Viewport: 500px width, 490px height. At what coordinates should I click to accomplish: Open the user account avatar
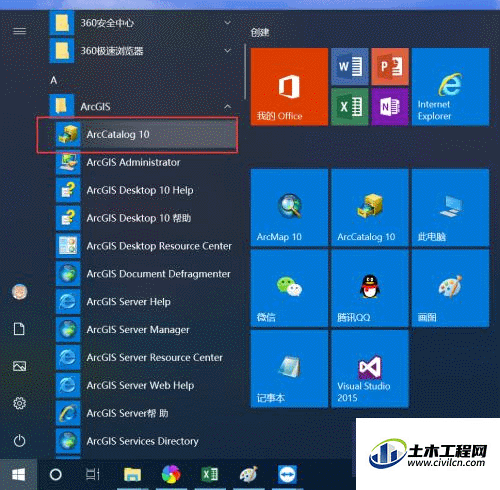tap(20, 292)
